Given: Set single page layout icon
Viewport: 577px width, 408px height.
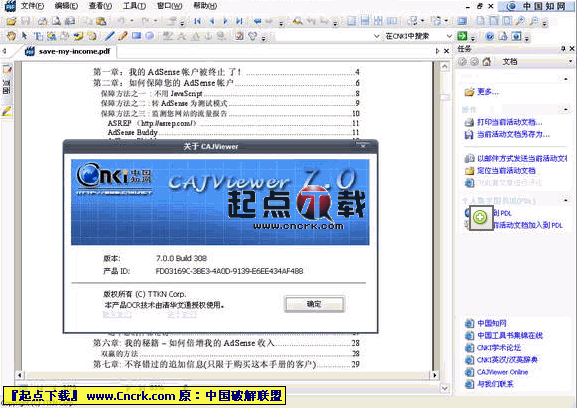Looking at the screenshot, I should tap(351, 21).
